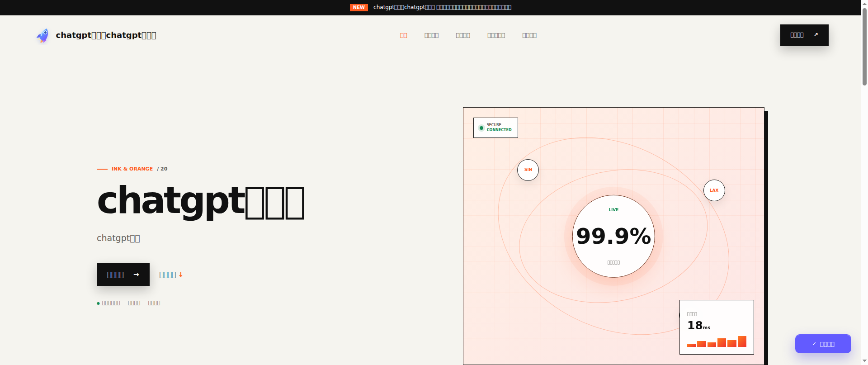Click the orange bar chart in latency card
This screenshot has width=868, height=365.
(717, 341)
